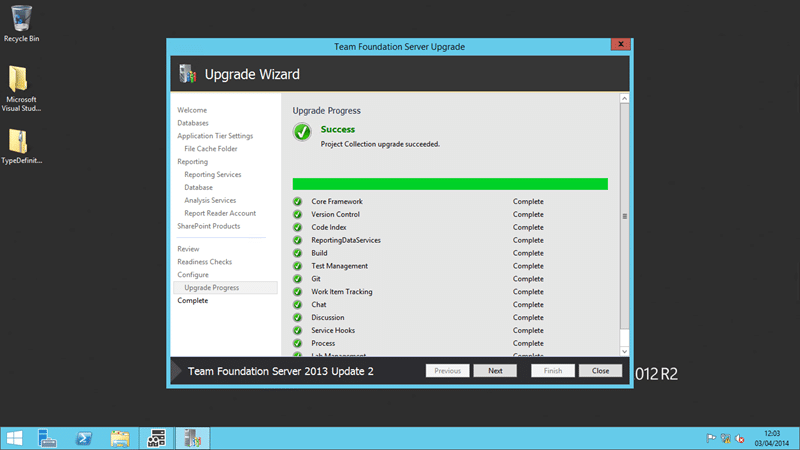This screenshot has width=800, height=450.
Task: Click the green upgrade progress bar
Action: [450, 184]
